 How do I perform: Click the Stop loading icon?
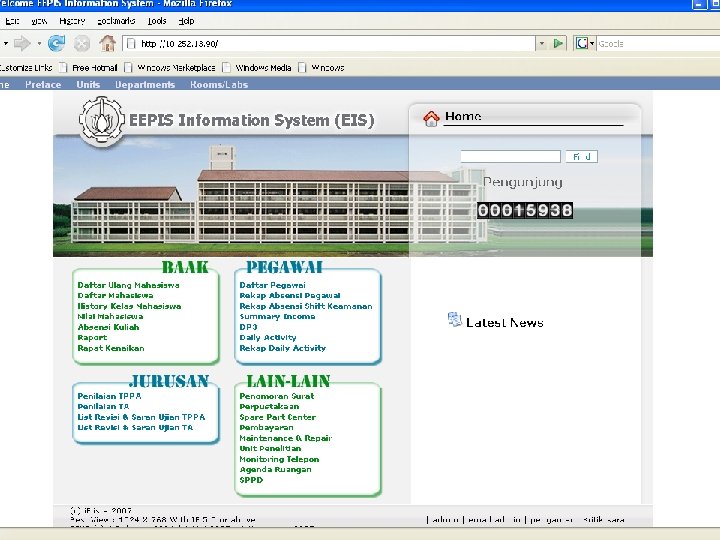click(x=82, y=44)
